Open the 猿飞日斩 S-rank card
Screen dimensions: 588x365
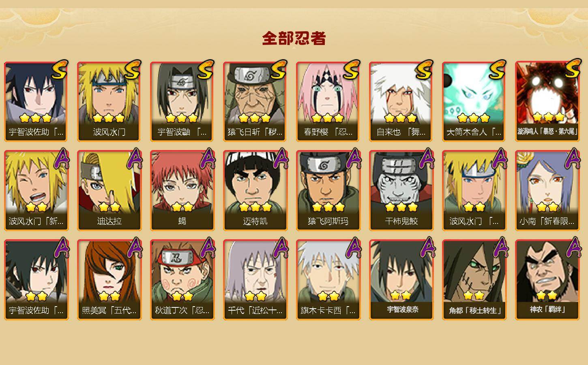(x=255, y=101)
